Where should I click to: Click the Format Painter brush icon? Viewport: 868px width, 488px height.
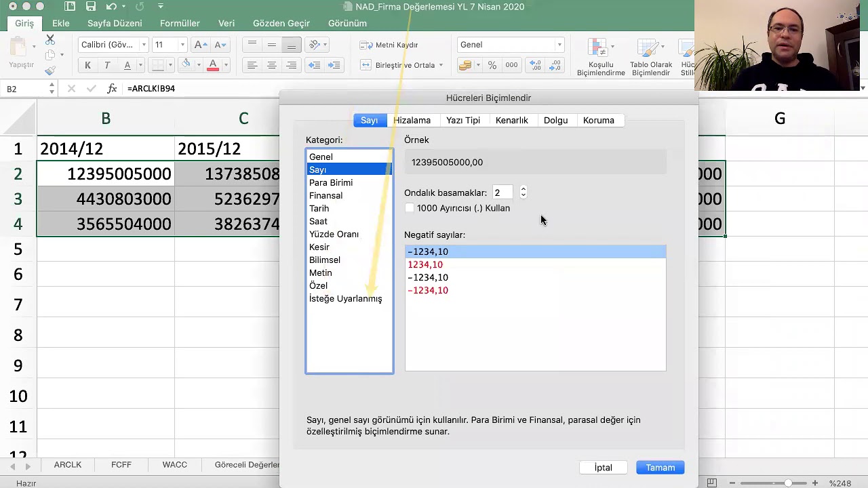(x=50, y=70)
